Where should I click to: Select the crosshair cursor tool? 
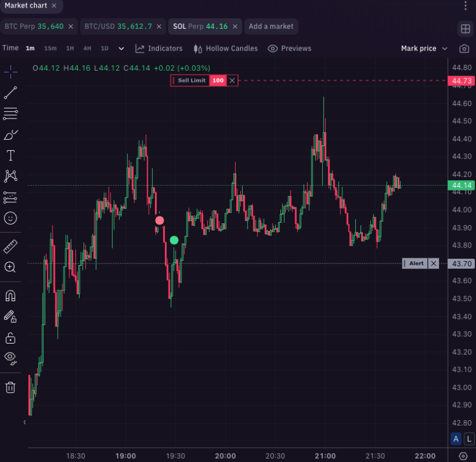click(x=11, y=72)
